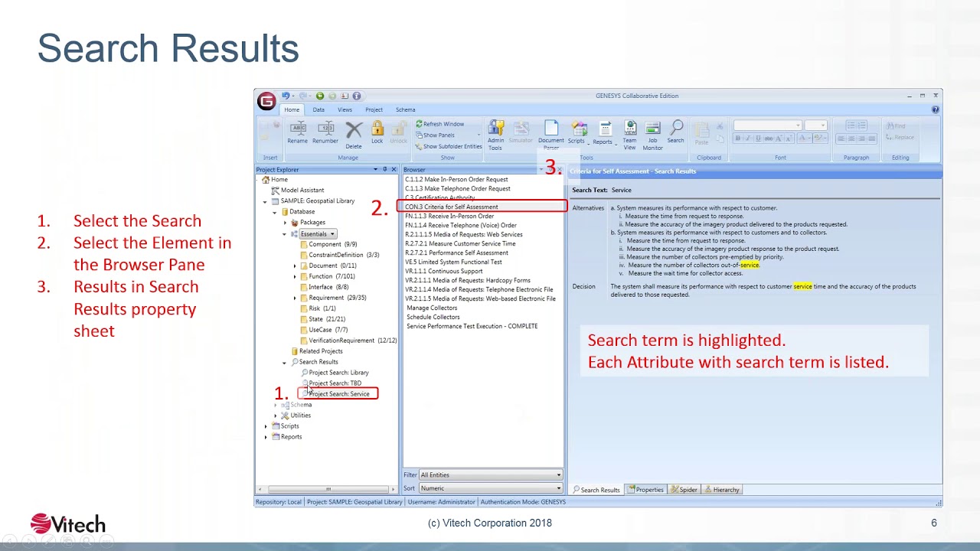Click the Undo arrow in quick access toolbar
980x551 pixels.
click(x=286, y=96)
